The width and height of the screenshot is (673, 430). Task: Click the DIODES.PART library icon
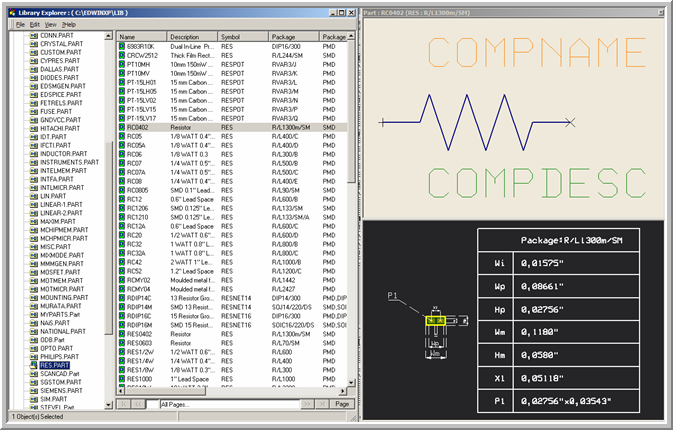coord(34,78)
